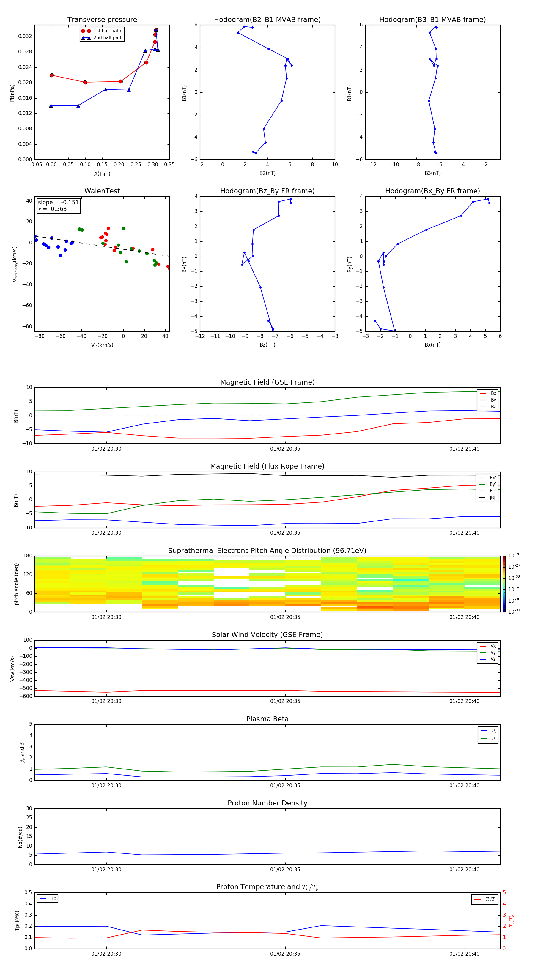Click 'A(T·m)' x-axis label

point(102,173)
